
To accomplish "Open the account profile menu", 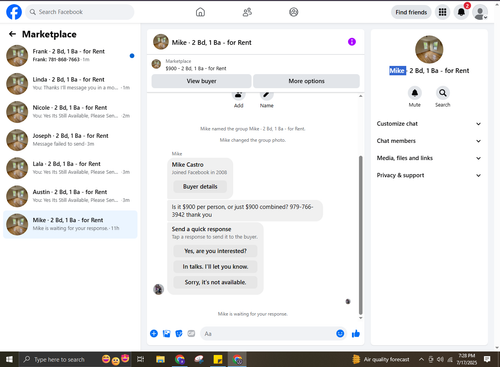I will [x=480, y=12].
